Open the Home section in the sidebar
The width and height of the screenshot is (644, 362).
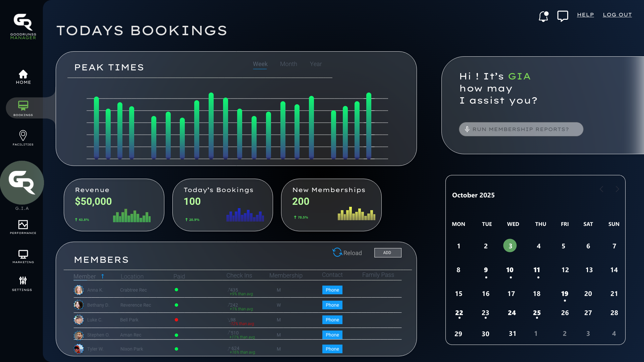(23, 77)
